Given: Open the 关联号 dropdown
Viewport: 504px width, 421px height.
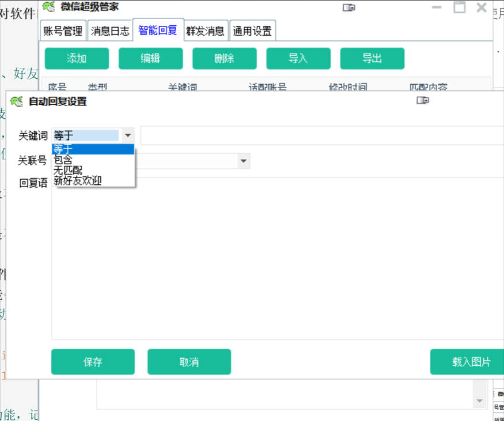Looking at the screenshot, I should click(x=244, y=161).
